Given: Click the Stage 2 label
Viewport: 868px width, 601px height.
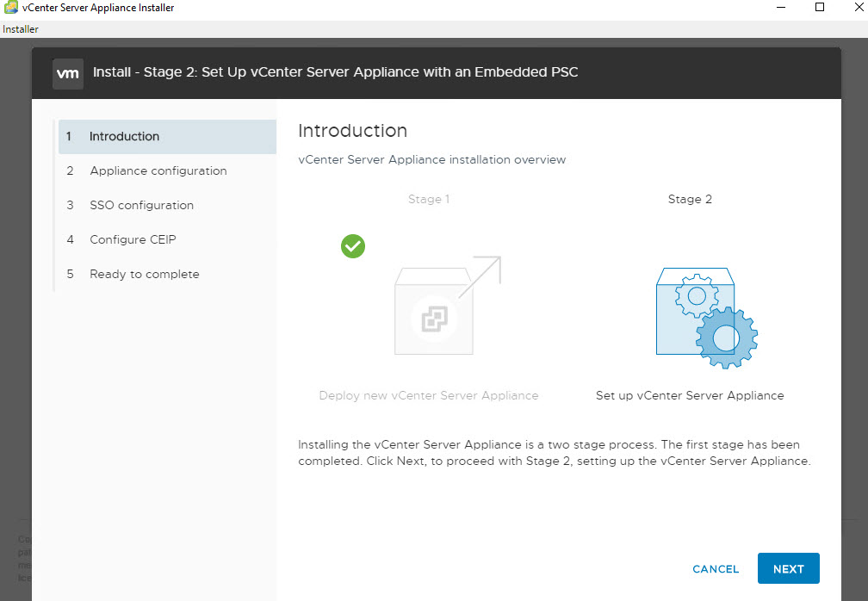Looking at the screenshot, I should pos(690,199).
